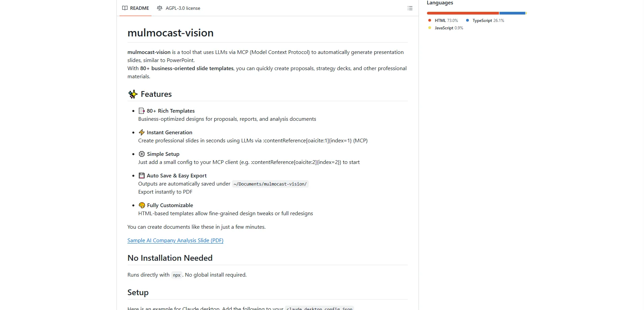
Task: Open the AGPL-3.0 license tab
Action: 183,8
